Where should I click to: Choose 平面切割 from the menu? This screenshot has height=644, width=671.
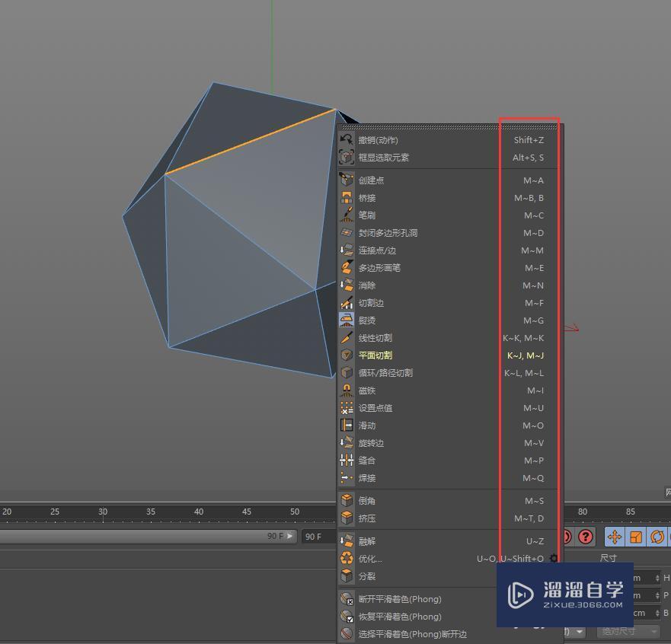point(375,355)
